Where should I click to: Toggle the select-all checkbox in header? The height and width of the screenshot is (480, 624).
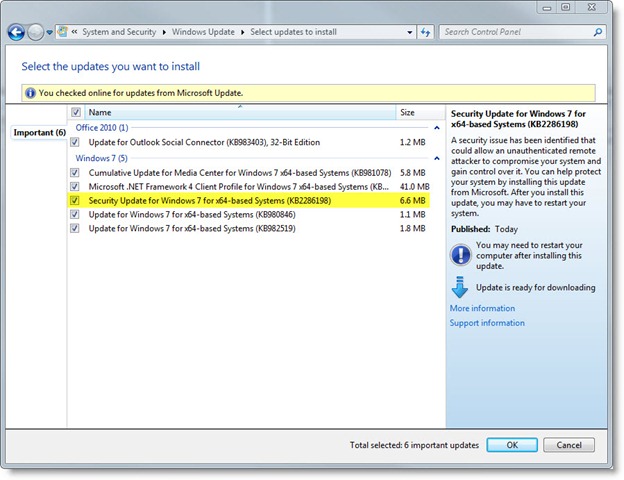click(76, 112)
